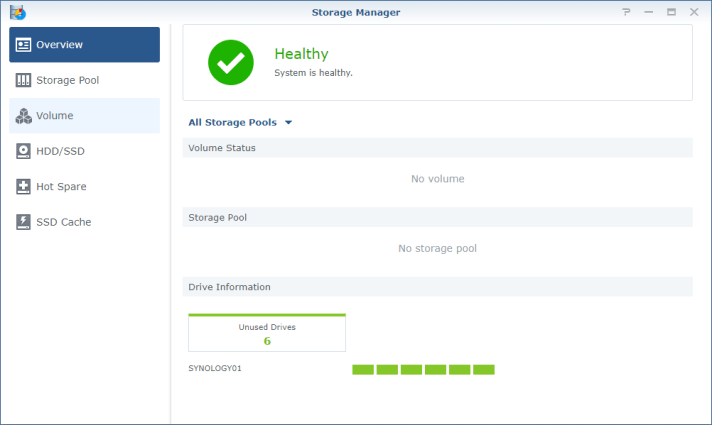Click the first green drive indicator for SYNOLOGY01

click(363, 370)
